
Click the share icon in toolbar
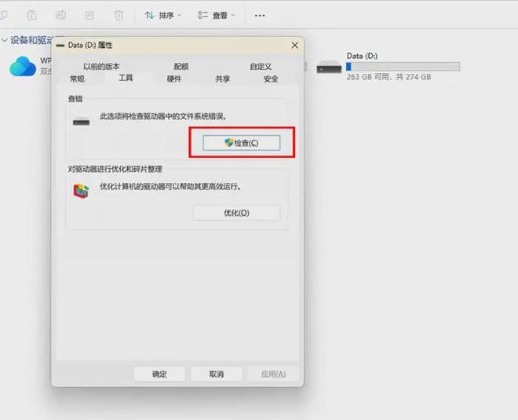pyautogui.click(x=89, y=15)
